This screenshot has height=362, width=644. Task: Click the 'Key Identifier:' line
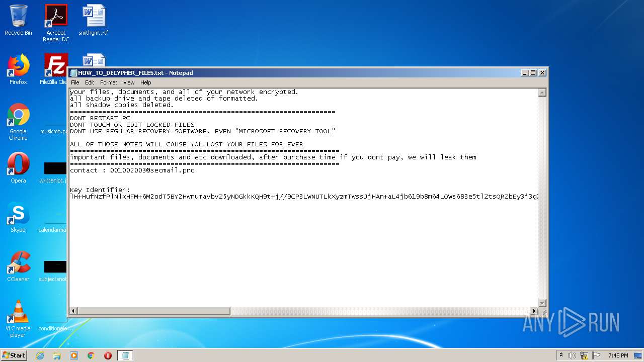(100, 190)
